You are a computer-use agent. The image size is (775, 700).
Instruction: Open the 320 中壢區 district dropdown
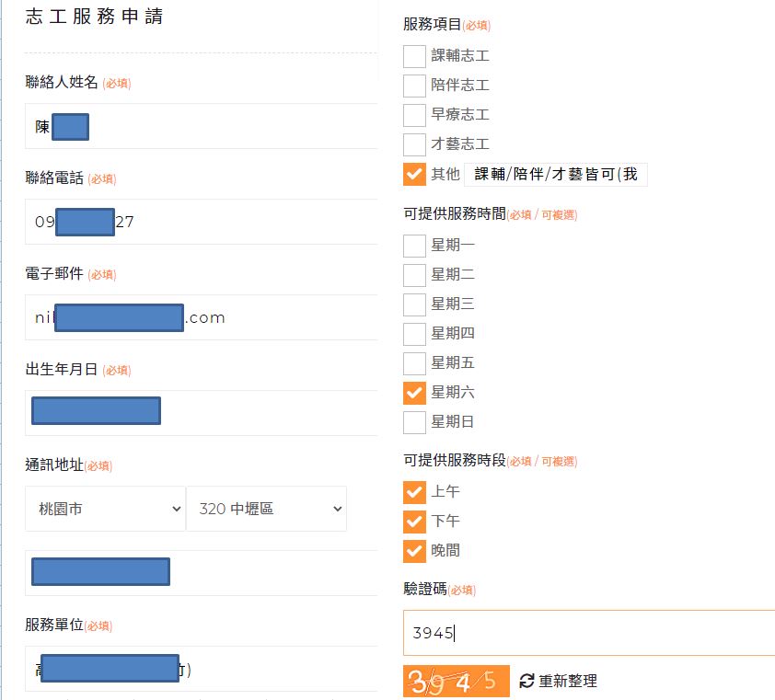[x=266, y=509]
